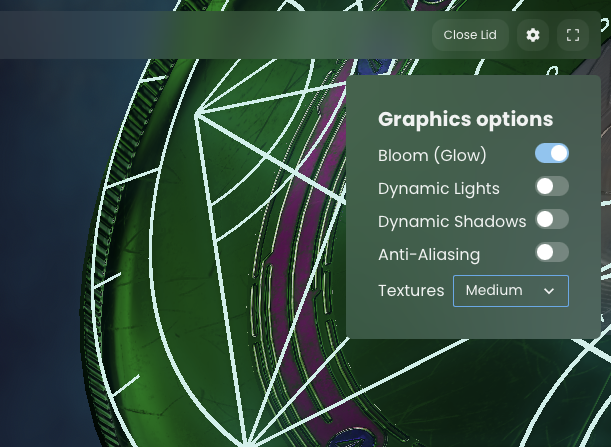Image resolution: width=611 pixels, height=447 pixels.
Task: Click the Bloom (Glow) label
Action: [432, 155]
